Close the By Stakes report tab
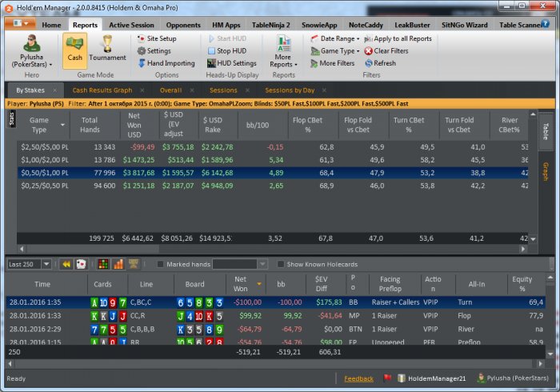This screenshot has width=560, height=392. 54,90
